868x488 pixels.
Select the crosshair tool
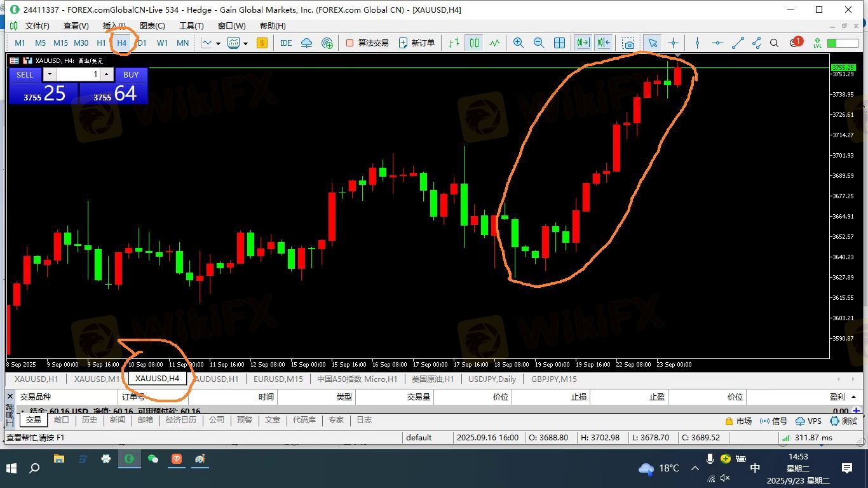(673, 43)
